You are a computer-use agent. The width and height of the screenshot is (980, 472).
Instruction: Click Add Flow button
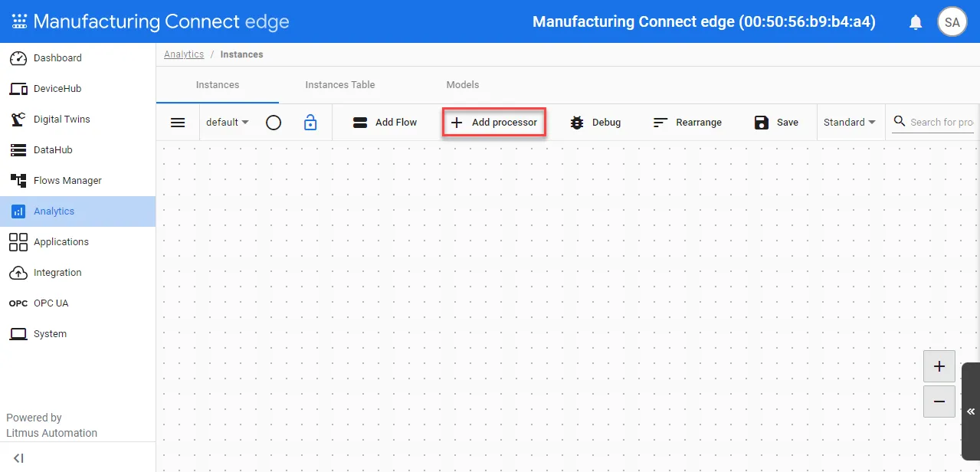(385, 123)
